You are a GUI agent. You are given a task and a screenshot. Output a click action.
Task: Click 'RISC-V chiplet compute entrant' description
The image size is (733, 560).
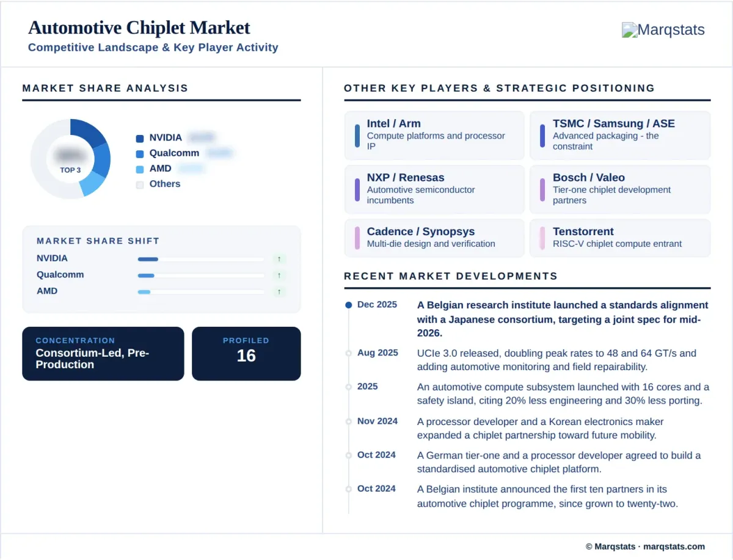tap(618, 244)
